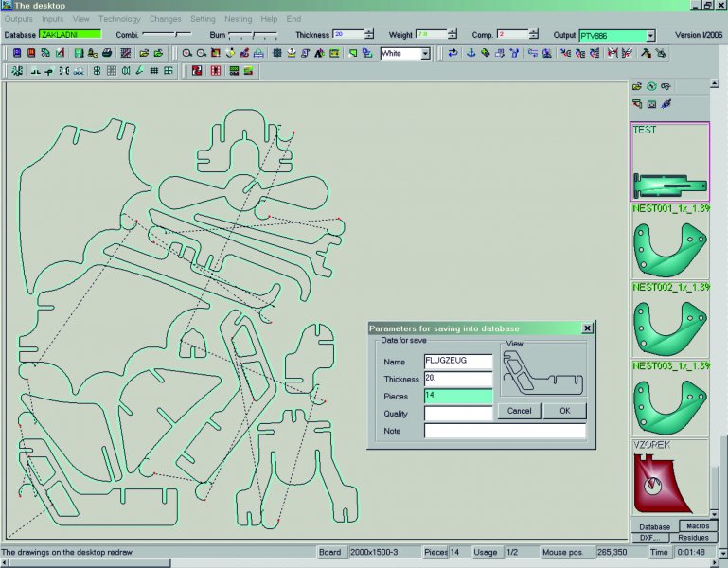Expand the White color dropdown
The width and height of the screenshot is (728, 568).
(425, 54)
